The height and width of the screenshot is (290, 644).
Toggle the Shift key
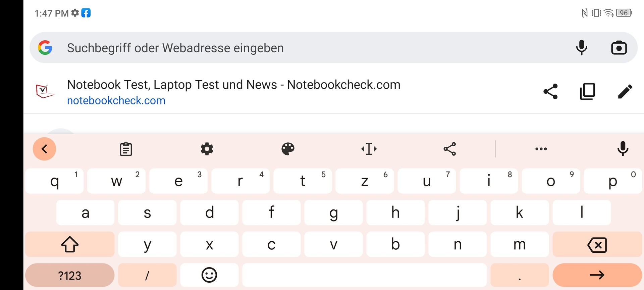pos(70,244)
